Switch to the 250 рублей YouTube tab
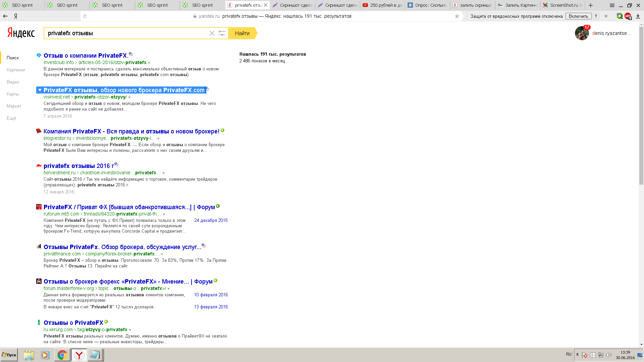644x362 pixels. pyautogui.click(x=382, y=5)
